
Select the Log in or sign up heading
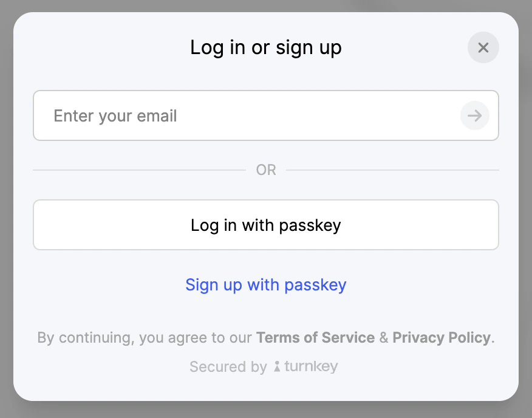(x=265, y=47)
